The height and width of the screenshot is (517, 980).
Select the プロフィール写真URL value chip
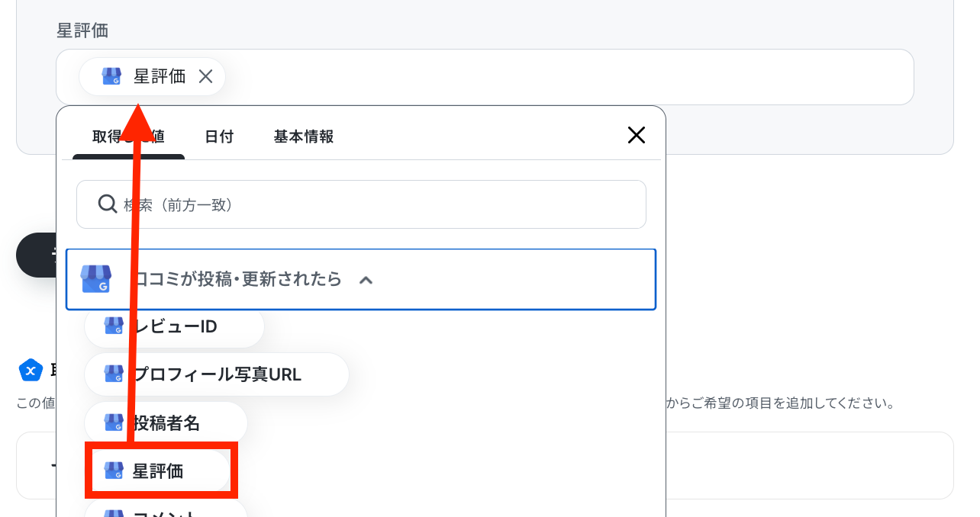tap(217, 374)
